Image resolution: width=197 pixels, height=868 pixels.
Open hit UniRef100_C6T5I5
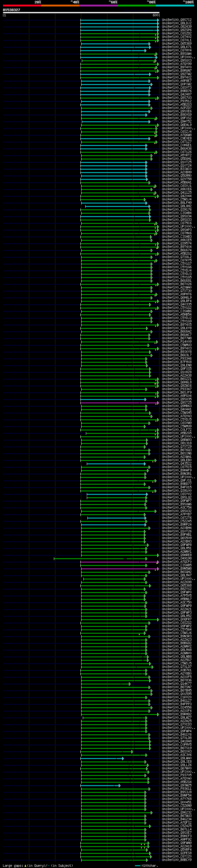[177, 467]
